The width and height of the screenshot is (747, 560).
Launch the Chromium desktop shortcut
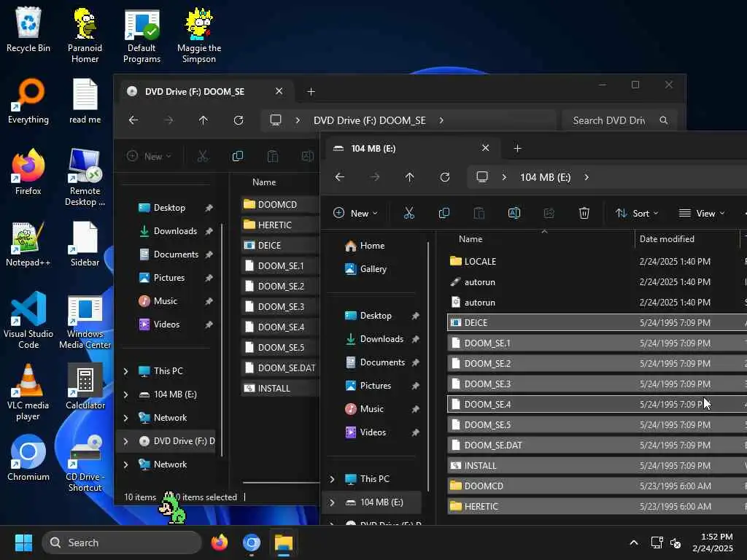coord(28,458)
